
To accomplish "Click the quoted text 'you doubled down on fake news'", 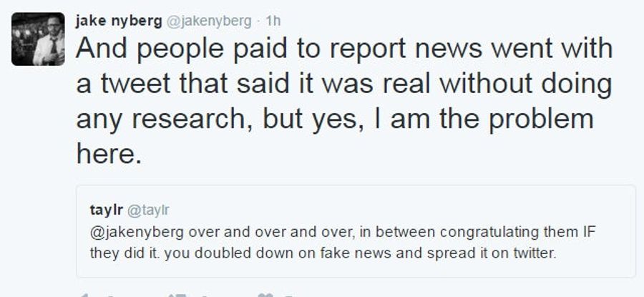I will pyautogui.click(x=258, y=253).
